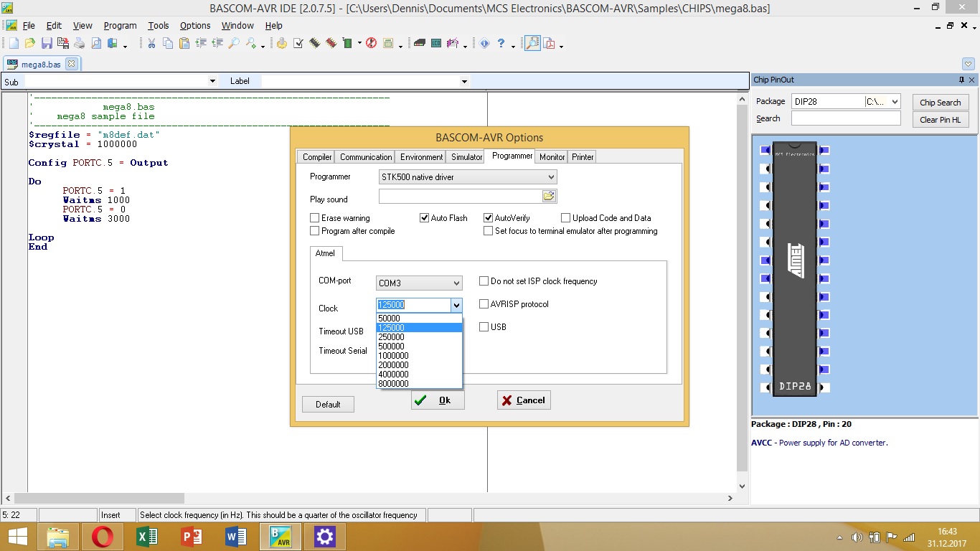Click the Syntax Check checkmark icon
The height and width of the screenshot is (551, 980).
point(298,44)
